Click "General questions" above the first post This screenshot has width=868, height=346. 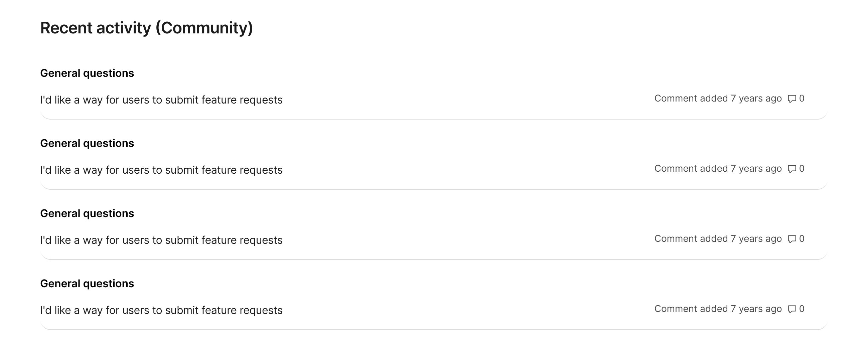click(x=87, y=73)
